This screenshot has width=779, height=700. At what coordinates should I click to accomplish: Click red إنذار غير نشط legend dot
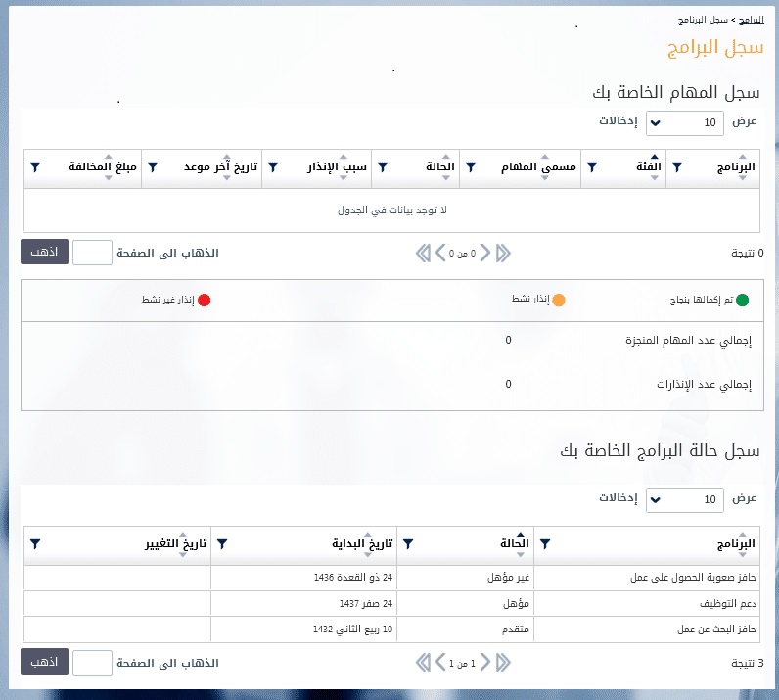[x=205, y=301]
